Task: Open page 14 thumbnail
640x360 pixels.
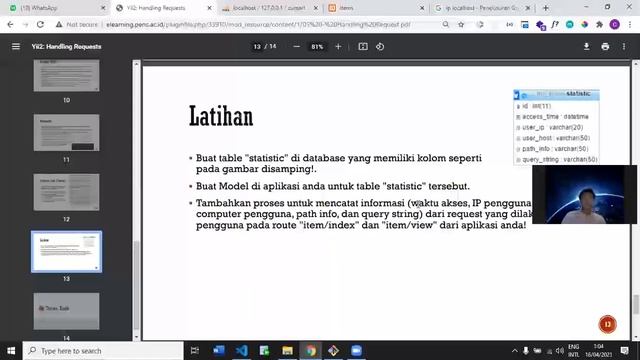Action: click(x=66, y=311)
